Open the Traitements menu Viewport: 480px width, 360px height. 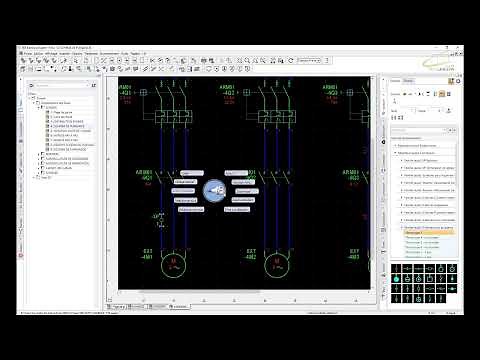click(91, 53)
